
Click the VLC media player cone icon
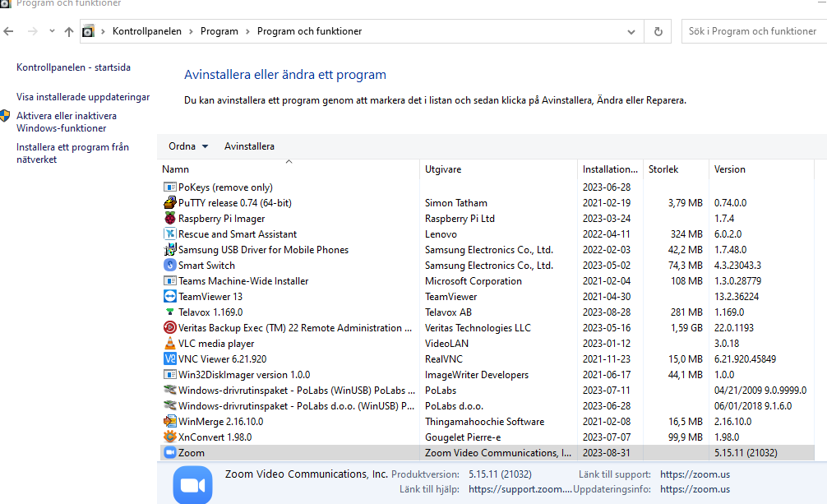tap(169, 344)
